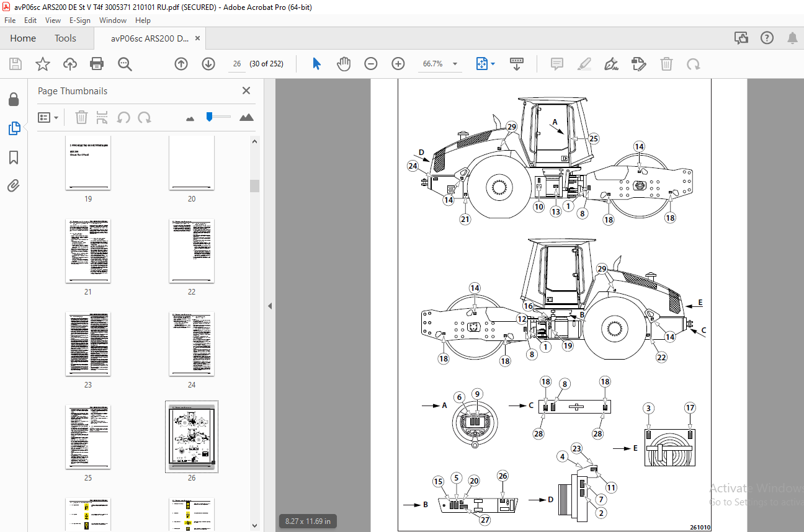Select page 21 thumbnail
Viewport: 804px width, 532px height.
pos(88,251)
